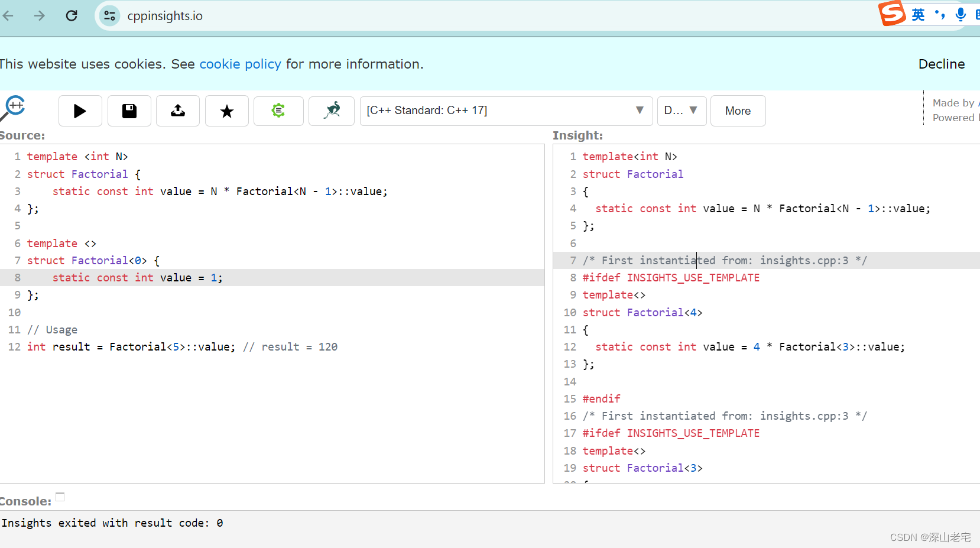The image size is (980, 548).
Task: Click insight line 'value = 4 * Factorial<3>::value;'
Action: tap(804, 347)
